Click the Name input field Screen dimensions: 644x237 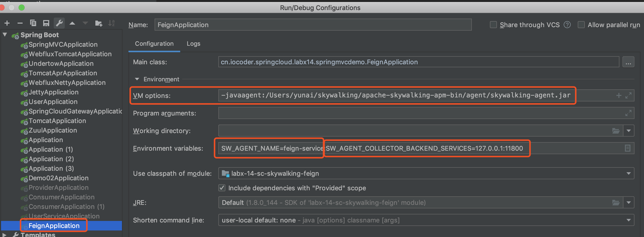pyautogui.click(x=313, y=25)
